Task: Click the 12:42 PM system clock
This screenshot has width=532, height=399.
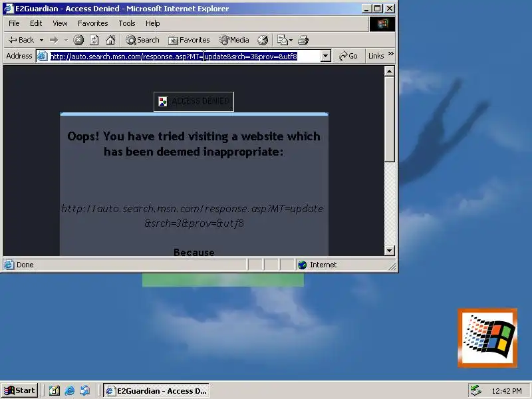Action: (507, 391)
